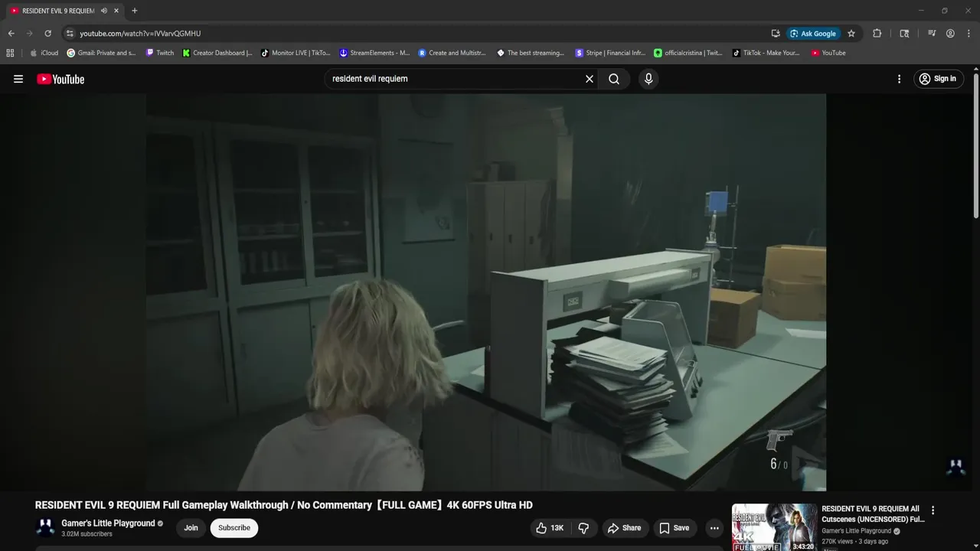980x551 pixels.
Task: Open the browser profile icon
Action: click(x=950, y=34)
